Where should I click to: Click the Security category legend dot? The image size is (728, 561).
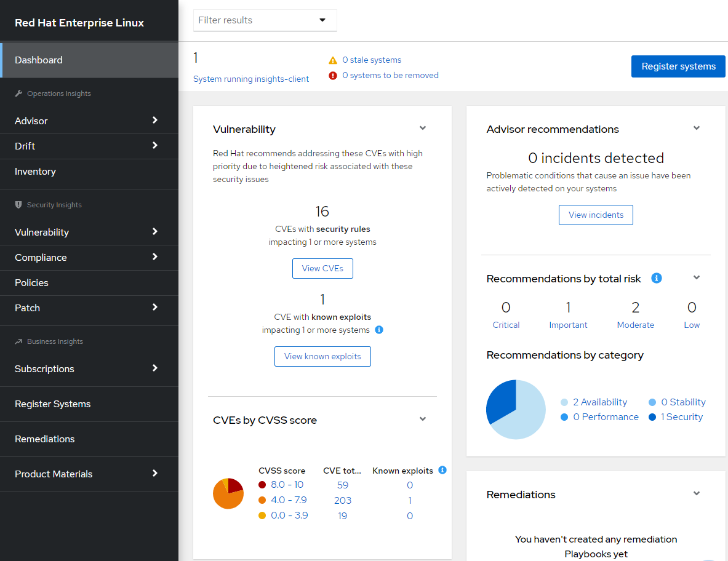click(652, 417)
